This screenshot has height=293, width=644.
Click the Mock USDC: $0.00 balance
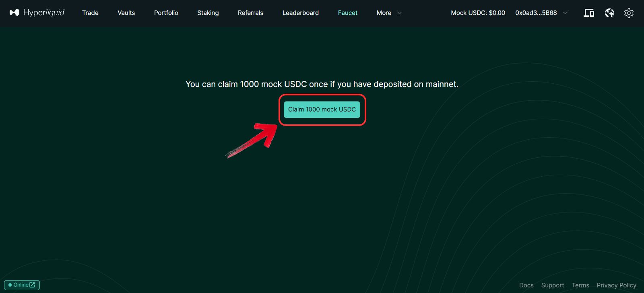click(478, 13)
